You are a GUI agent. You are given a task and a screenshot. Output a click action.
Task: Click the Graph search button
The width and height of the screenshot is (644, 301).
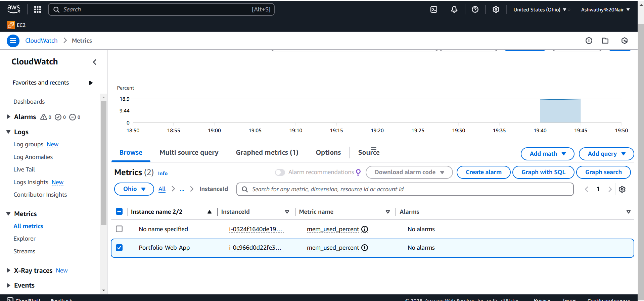(x=603, y=172)
